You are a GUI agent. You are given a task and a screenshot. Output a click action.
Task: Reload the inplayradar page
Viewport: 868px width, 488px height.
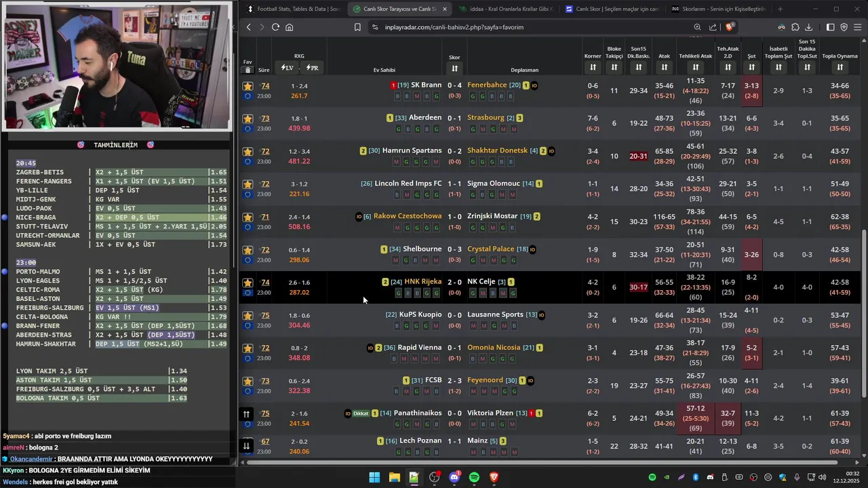coord(275,27)
